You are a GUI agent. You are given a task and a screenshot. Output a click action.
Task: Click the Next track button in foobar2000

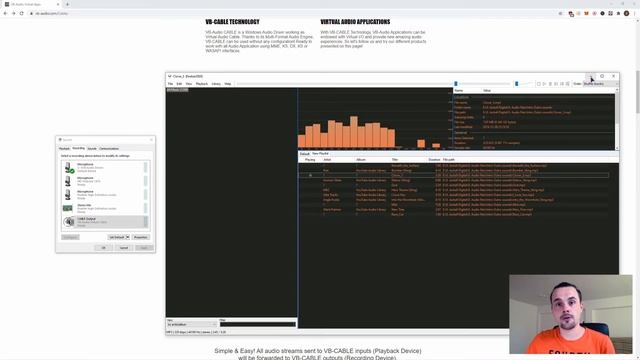click(x=562, y=84)
